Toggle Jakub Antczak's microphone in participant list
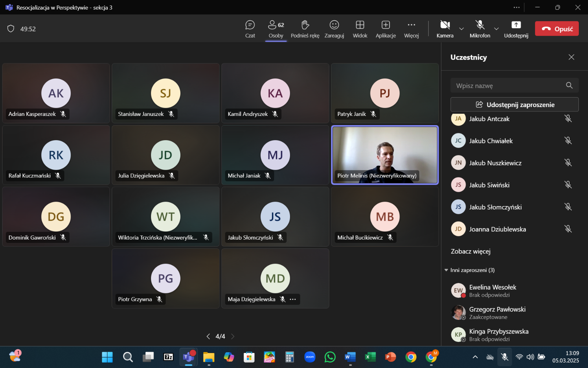 click(x=568, y=118)
